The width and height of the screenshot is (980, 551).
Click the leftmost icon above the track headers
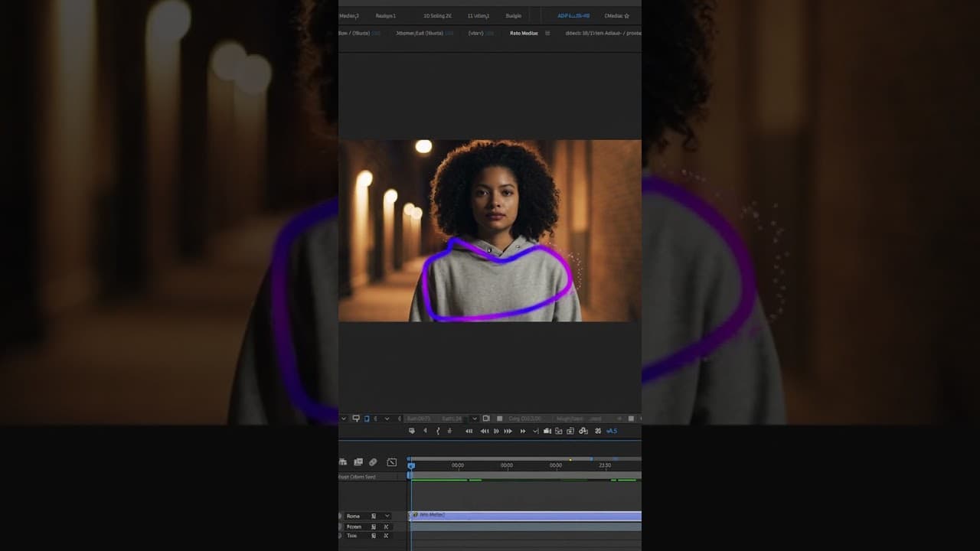(343, 462)
